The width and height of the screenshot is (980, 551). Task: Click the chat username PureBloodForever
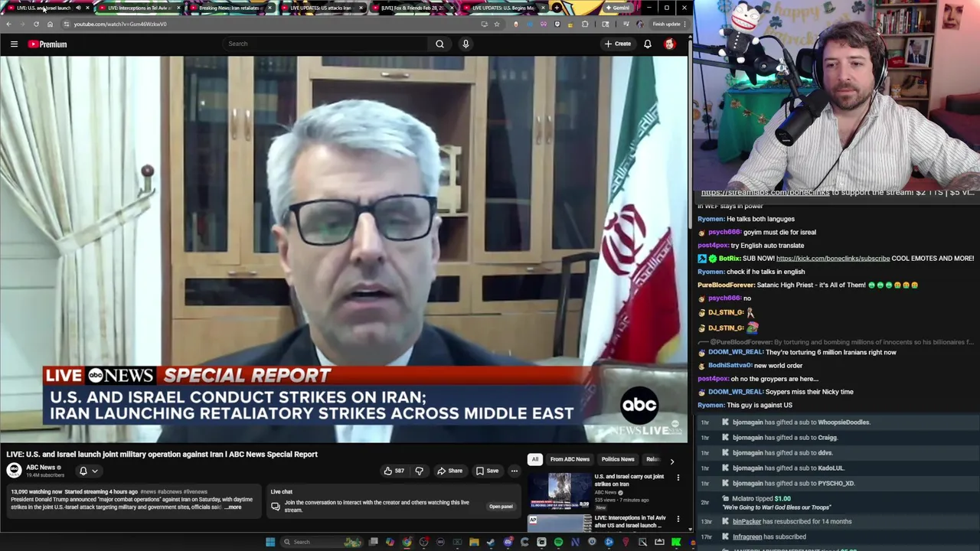tap(726, 285)
